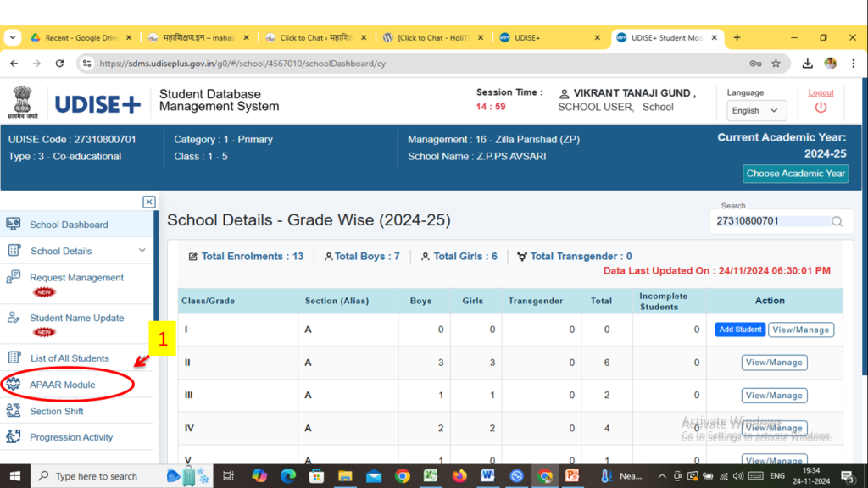This screenshot has width=868, height=488.
Task: Open Excel from the taskbar
Action: click(x=431, y=476)
